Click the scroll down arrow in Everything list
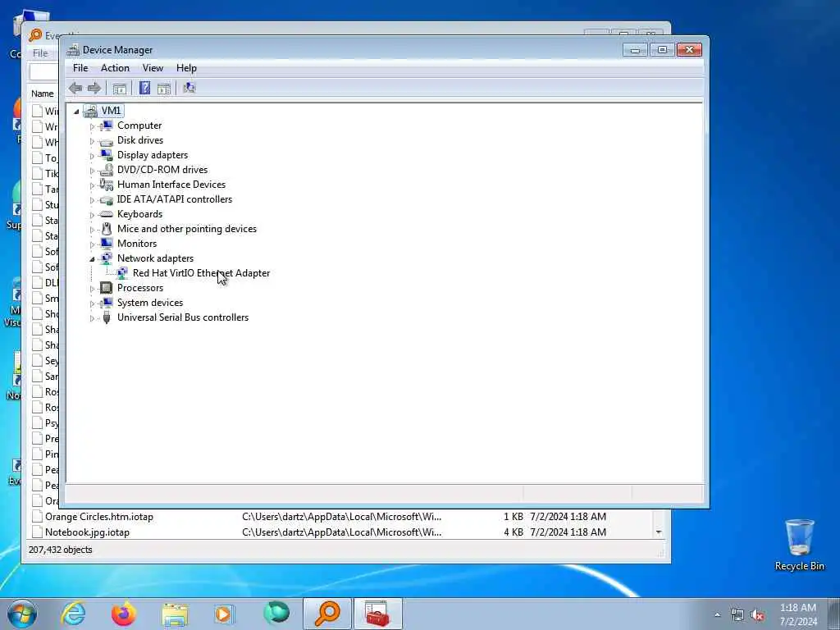Image resolution: width=840 pixels, height=630 pixels. pos(659,532)
